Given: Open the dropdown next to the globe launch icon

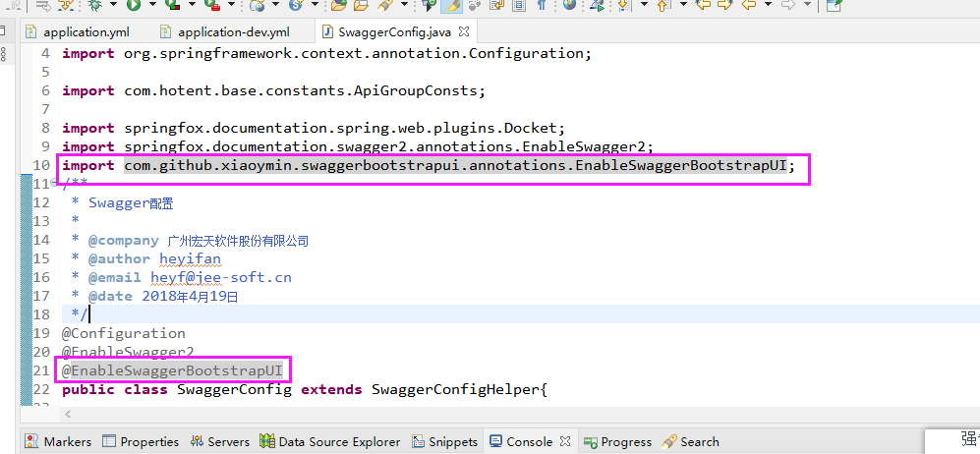Looking at the screenshot, I should click(x=275, y=4).
